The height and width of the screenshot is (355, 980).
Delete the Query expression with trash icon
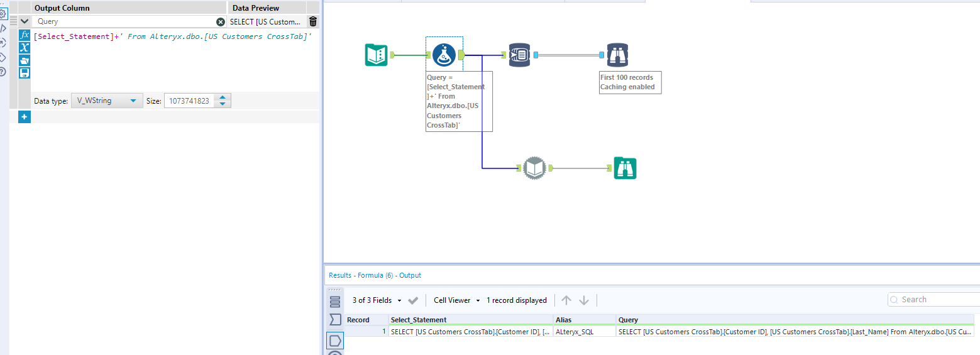coord(313,21)
